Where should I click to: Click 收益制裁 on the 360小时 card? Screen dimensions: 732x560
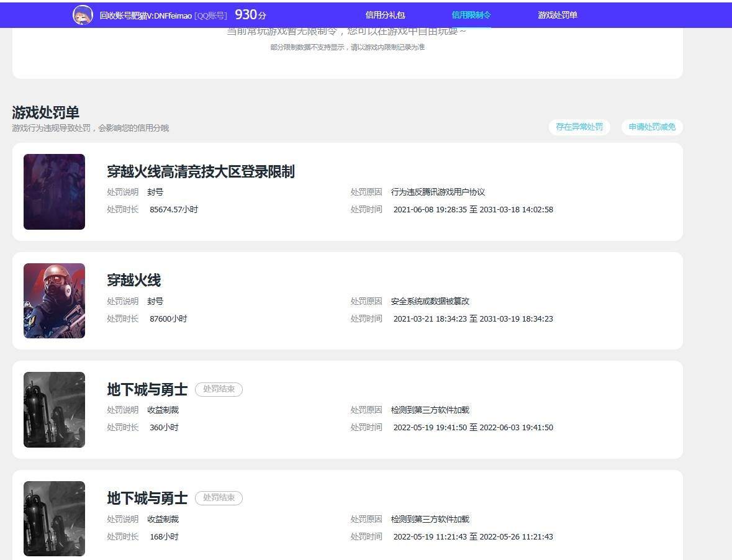click(x=163, y=410)
